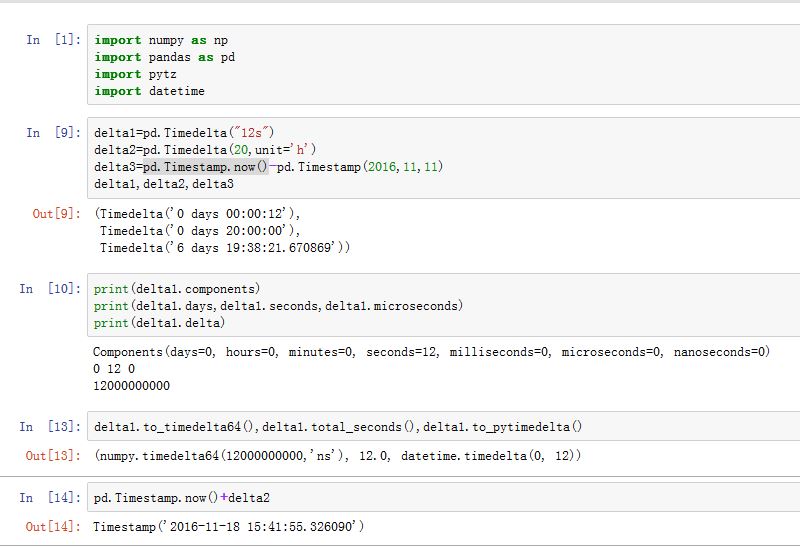Click the Components(days=0, hours=0...) output line
The width and height of the screenshot is (800, 548).
click(x=431, y=352)
